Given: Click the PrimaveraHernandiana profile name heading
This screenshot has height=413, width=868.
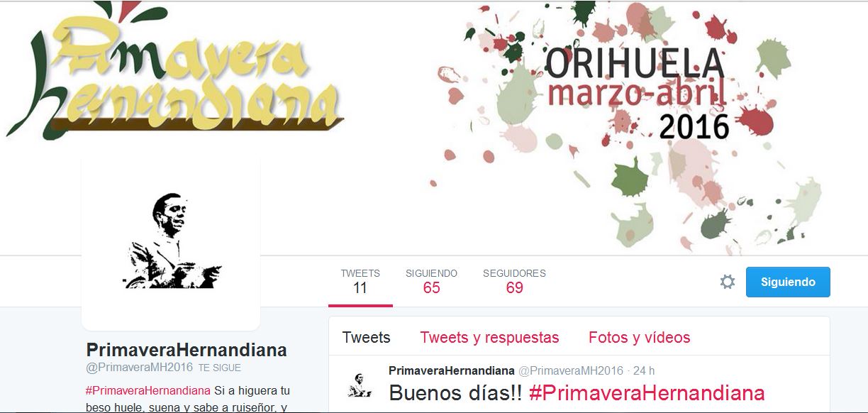Looking at the screenshot, I should 187,350.
